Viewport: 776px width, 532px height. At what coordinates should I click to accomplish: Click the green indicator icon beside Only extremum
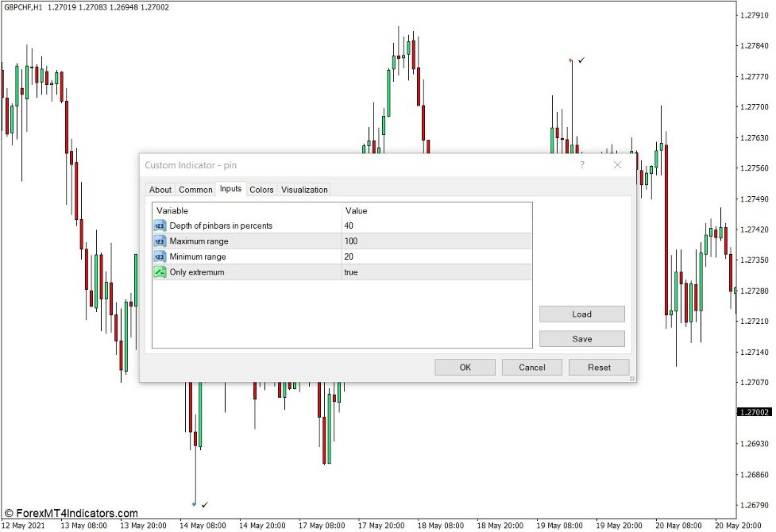(159, 272)
